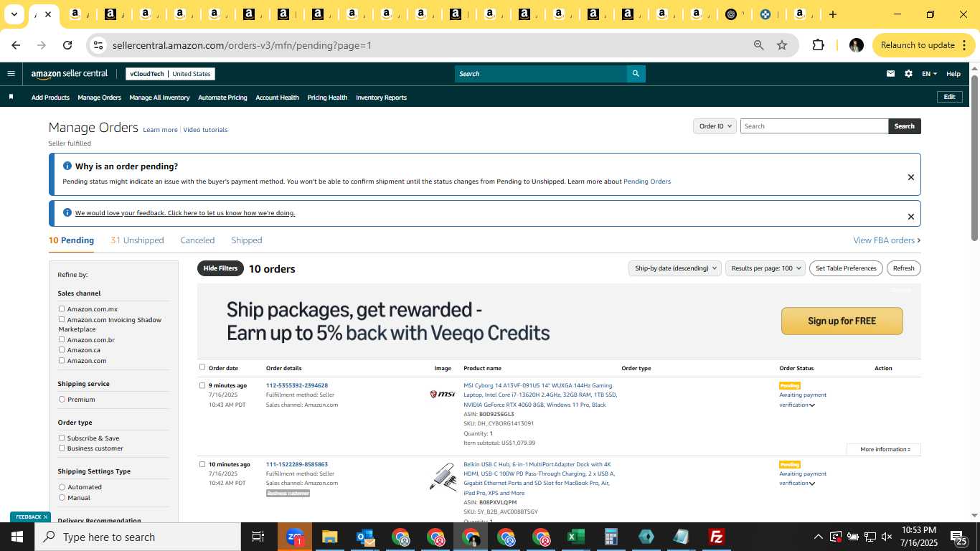Open the mail messages icon

point(890,73)
